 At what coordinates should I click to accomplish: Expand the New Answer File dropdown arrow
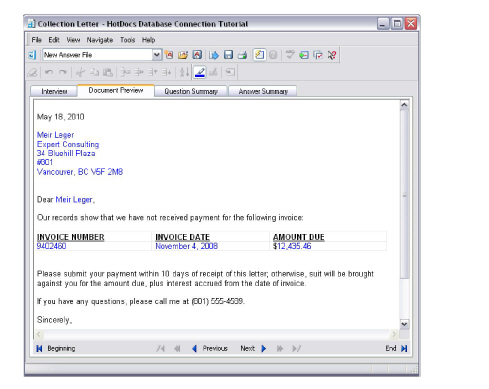(156, 55)
